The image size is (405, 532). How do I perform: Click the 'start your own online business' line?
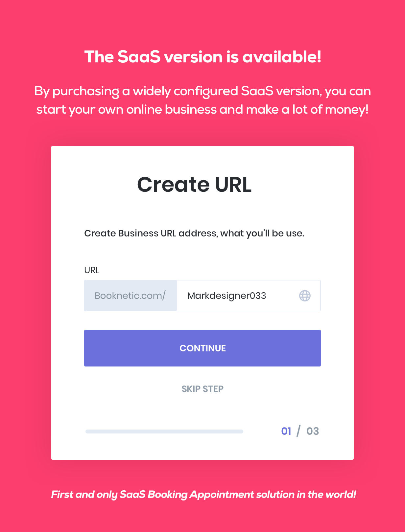202,109
